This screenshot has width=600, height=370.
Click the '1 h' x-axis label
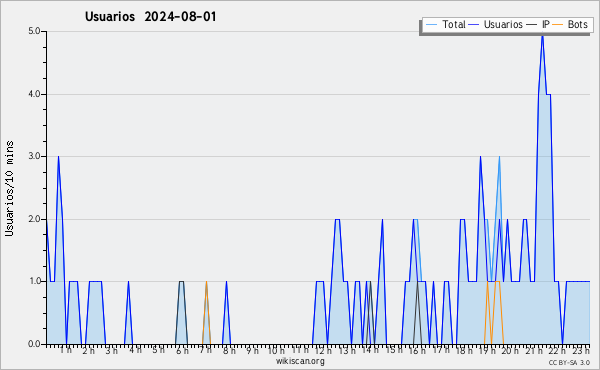point(65,350)
